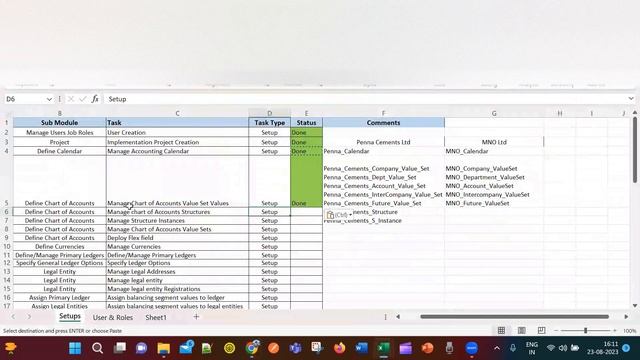The width and height of the screenshot is (640, 360).
Task: Open File Explorer from taskbar
Action: tap(164, 348)
